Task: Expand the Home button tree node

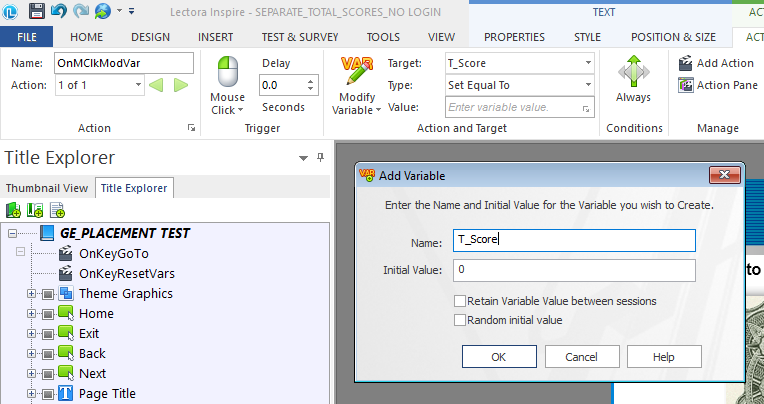Action: [x=32, y=314]
